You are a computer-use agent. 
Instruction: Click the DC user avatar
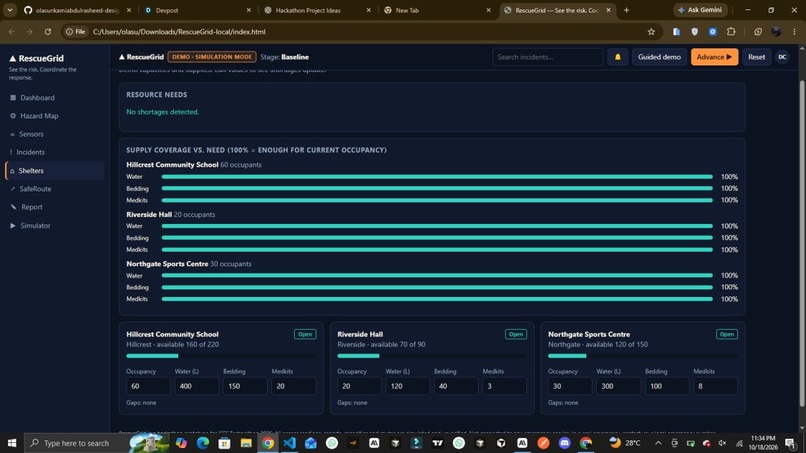pyautogui.click(x=782, y=57)
